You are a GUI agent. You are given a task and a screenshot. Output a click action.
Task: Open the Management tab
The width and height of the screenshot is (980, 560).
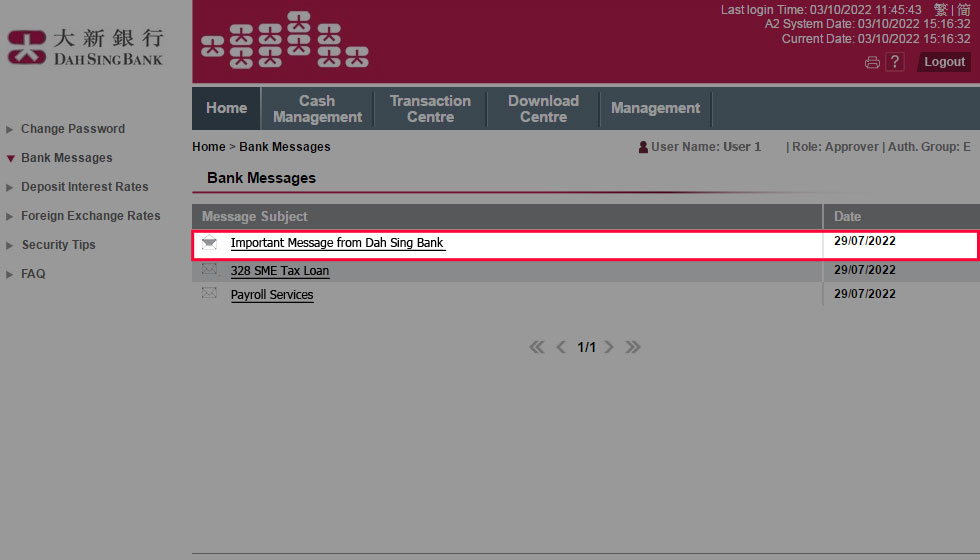[655, 108]
